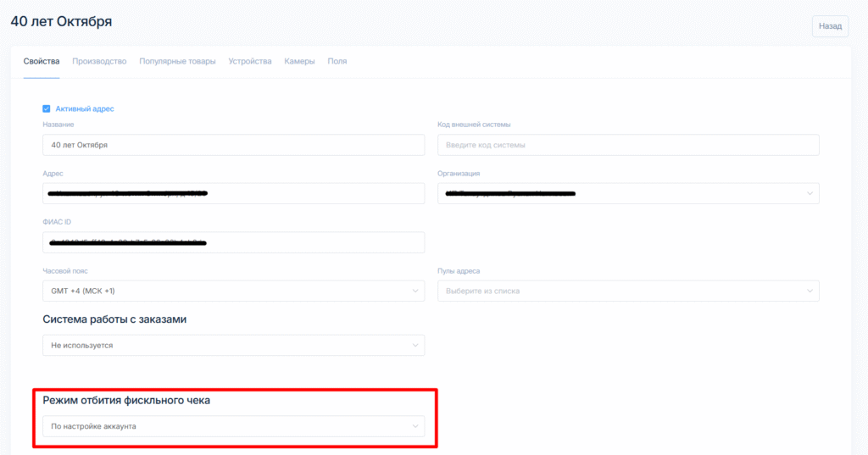Viewport: 868px width, 455px height.
Task: Select the Поля tab
Action: click(x=337, y=61)
